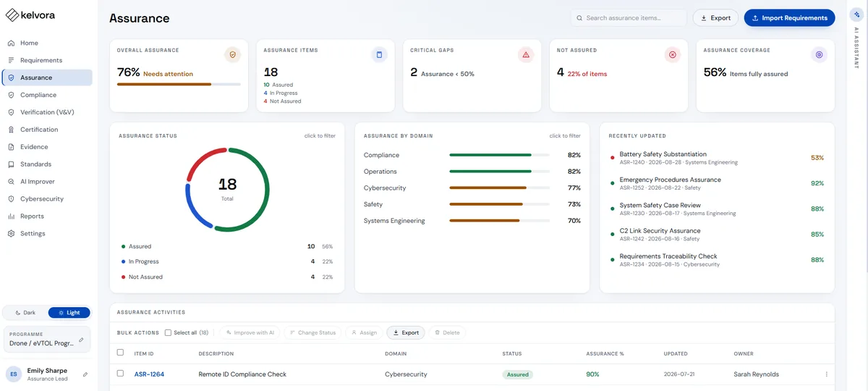
Task: Click the Change Status bulk action
Action: [x=312, y=332]
